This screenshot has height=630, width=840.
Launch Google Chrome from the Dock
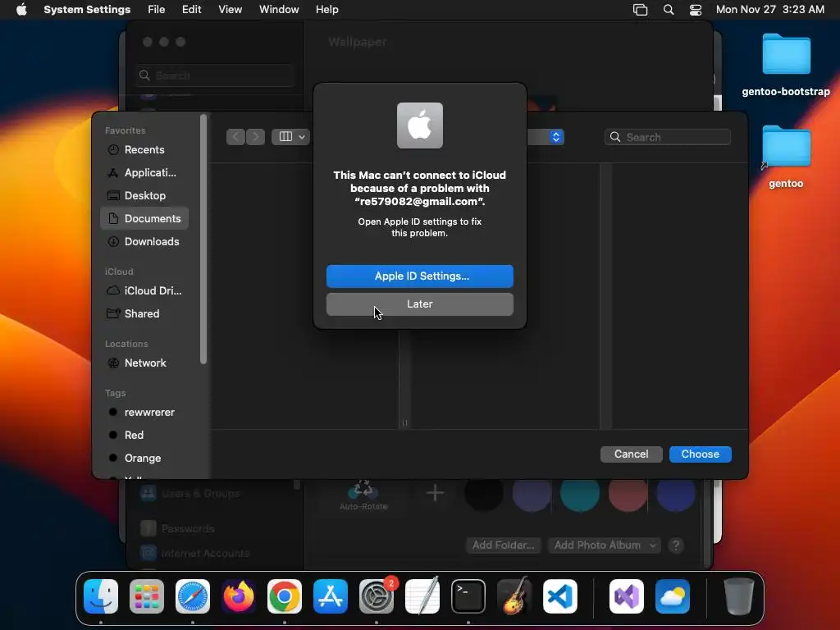285,596
